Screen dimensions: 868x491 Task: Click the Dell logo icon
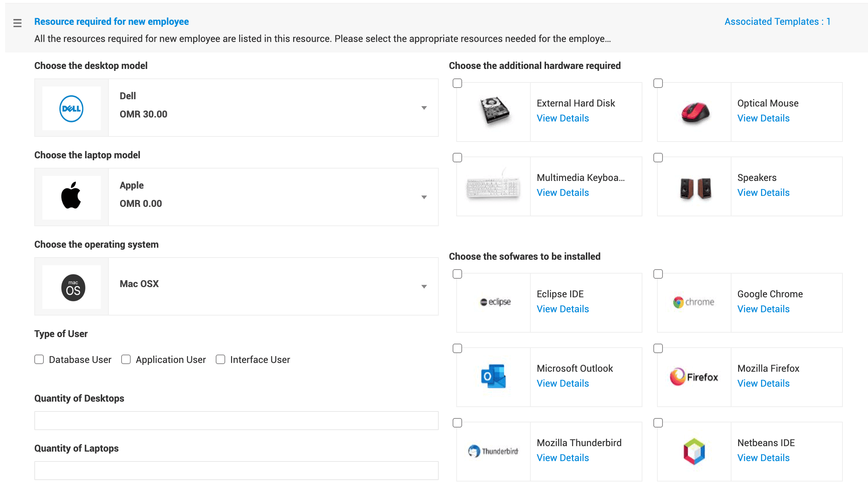tap(72, 108)
